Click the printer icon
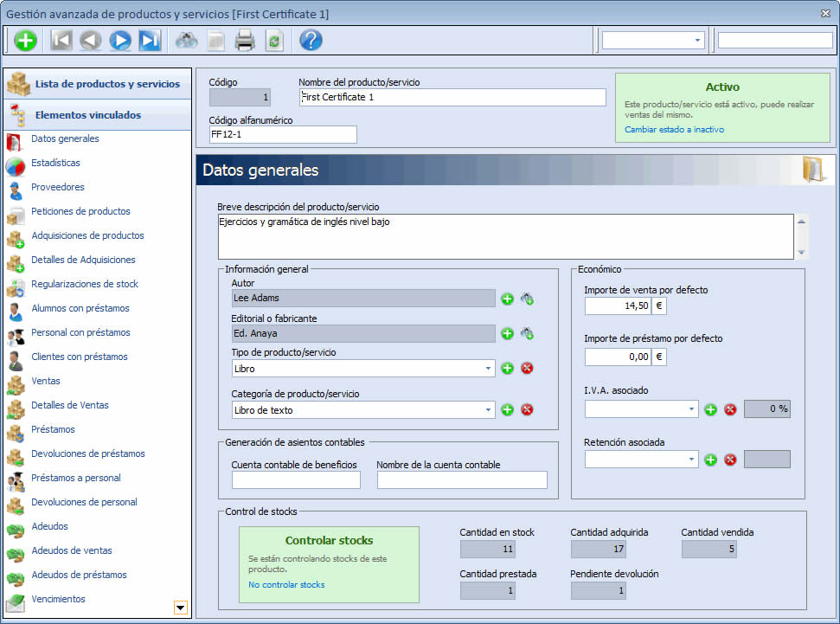 [x=245, y=40]
